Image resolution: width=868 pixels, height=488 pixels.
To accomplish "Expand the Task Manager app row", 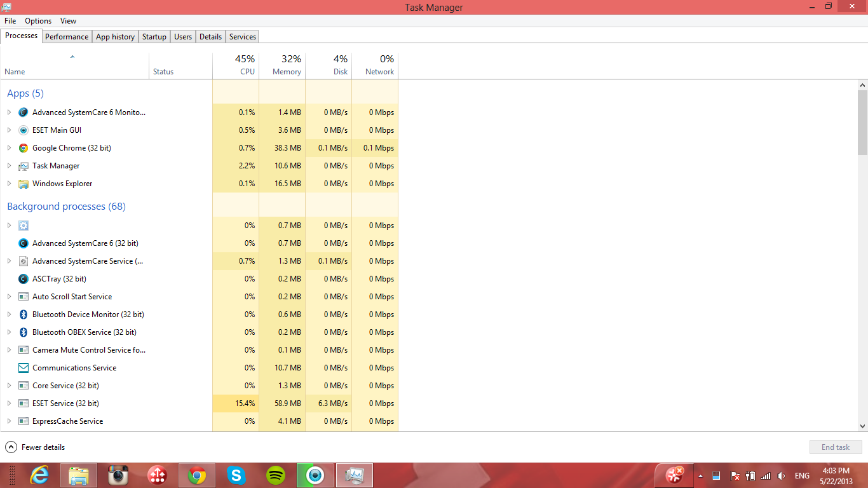I will [x=9, y=166].
